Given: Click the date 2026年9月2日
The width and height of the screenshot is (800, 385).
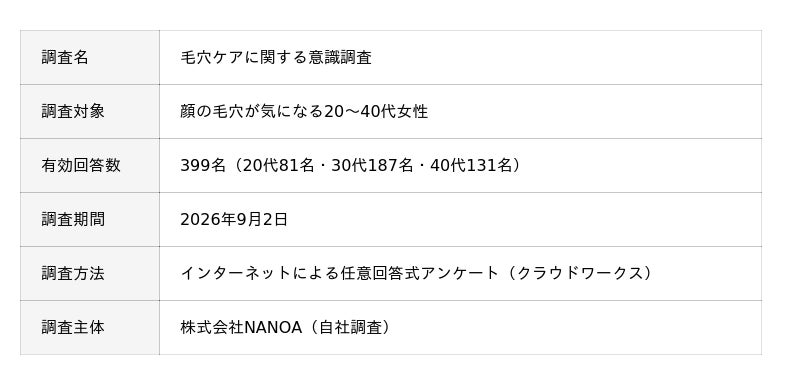Looking at the screenshot, I should coord(234,220).
